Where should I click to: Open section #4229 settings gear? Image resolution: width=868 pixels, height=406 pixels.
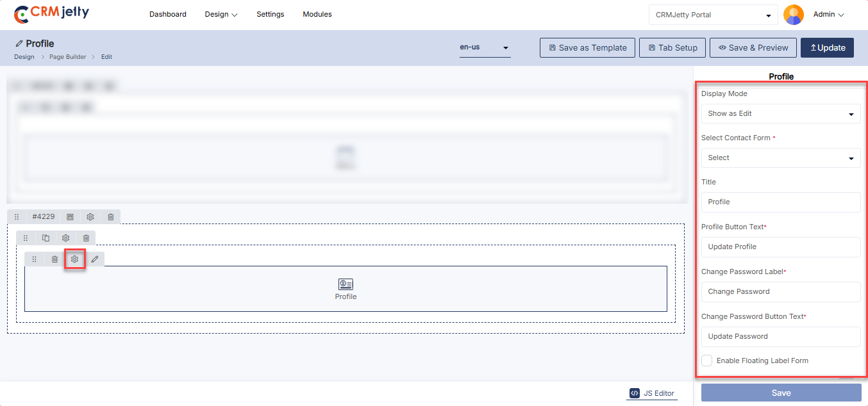90,217
